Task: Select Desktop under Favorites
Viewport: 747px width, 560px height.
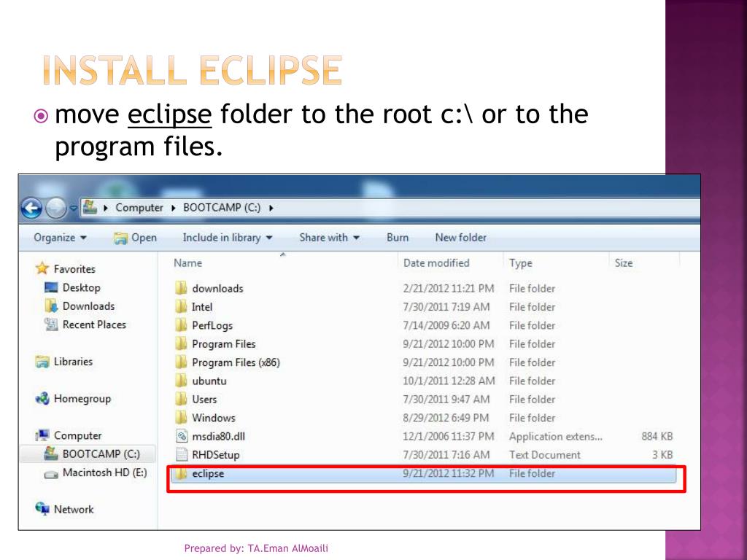Action: [82, 287]
